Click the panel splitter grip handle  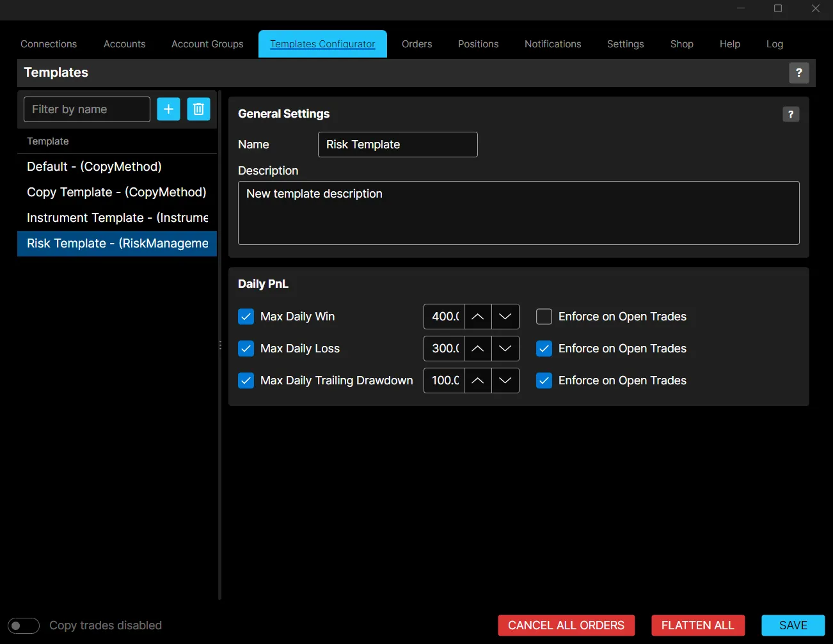coord(220,345)
